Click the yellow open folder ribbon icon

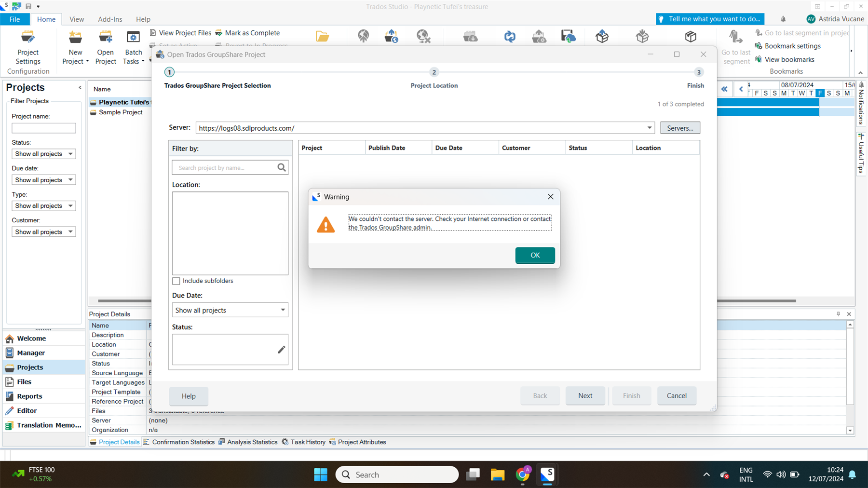pos(322,36)
